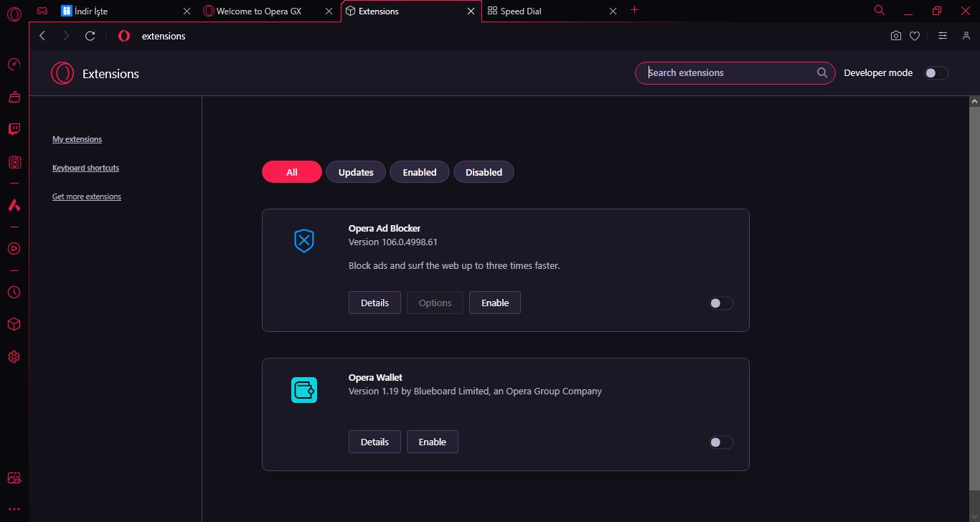
Task: Open Settings gear icon in sidebar
Action: pyautogui.click(x=14, y=356)
